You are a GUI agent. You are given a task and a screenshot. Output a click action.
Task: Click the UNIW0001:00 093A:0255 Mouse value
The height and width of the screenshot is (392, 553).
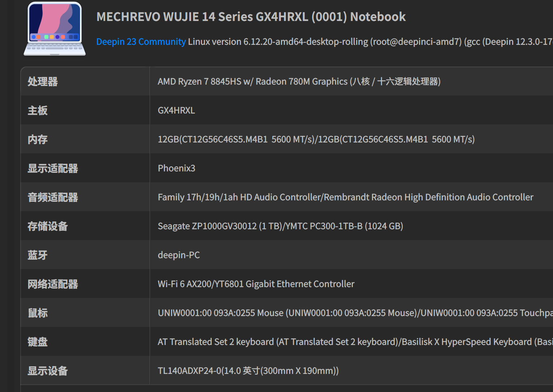(355, 313)
